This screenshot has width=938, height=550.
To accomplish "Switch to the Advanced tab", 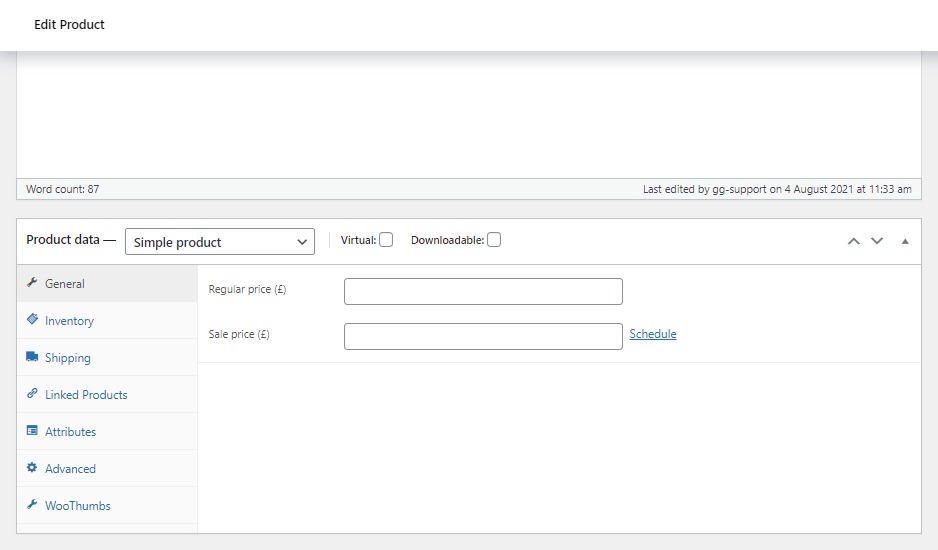I will [x=107, y=469].
